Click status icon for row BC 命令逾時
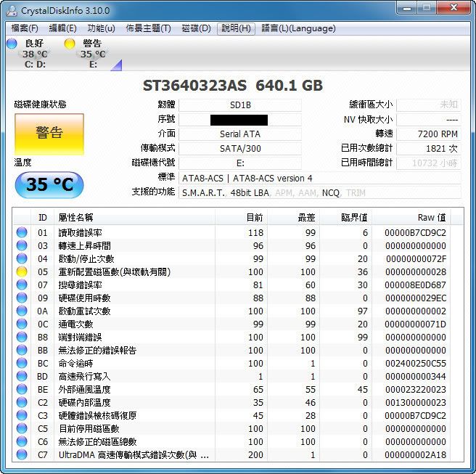 (x=22, y=363)
